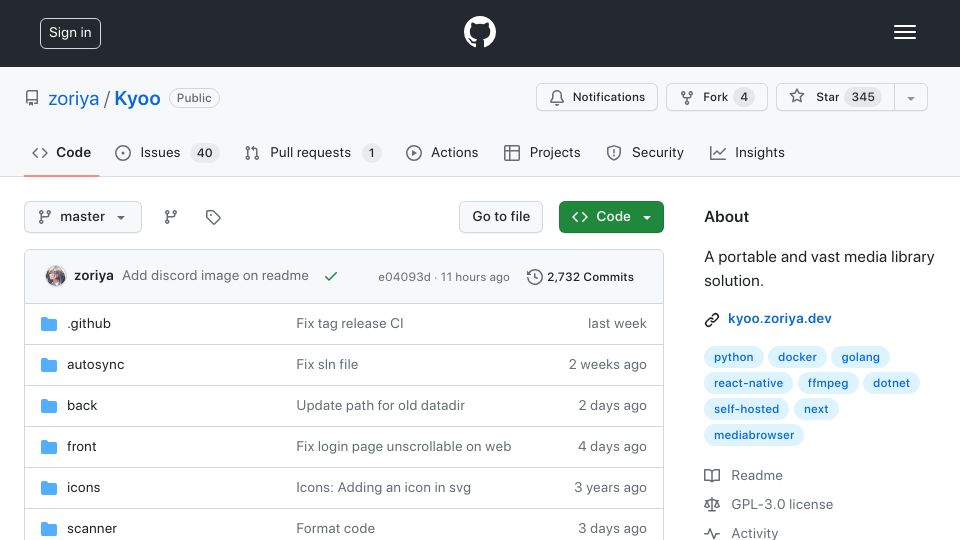View branches via the branch icon
Viewport: 960px width, 540px height.
[x=171, y=217]
